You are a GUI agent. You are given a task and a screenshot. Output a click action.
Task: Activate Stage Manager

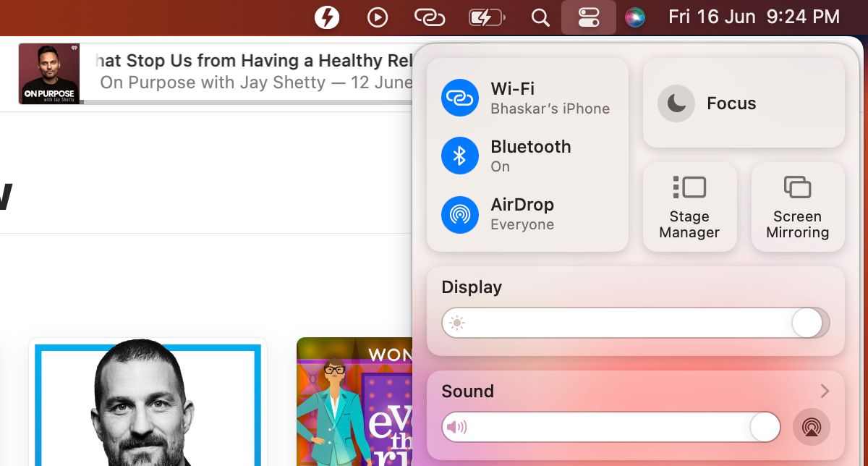[x=689, y=206]
